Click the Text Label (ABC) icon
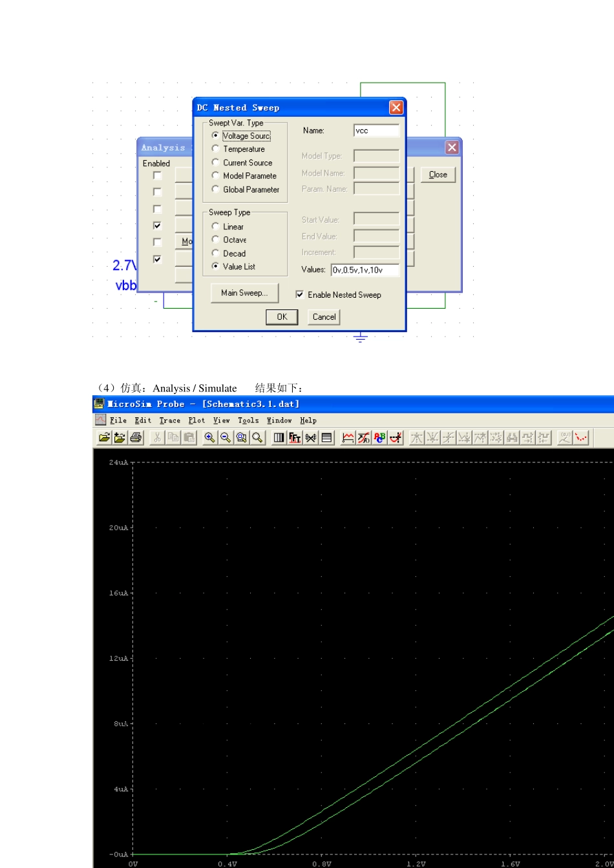Viewport: 614px width, 868px height. 380,438
